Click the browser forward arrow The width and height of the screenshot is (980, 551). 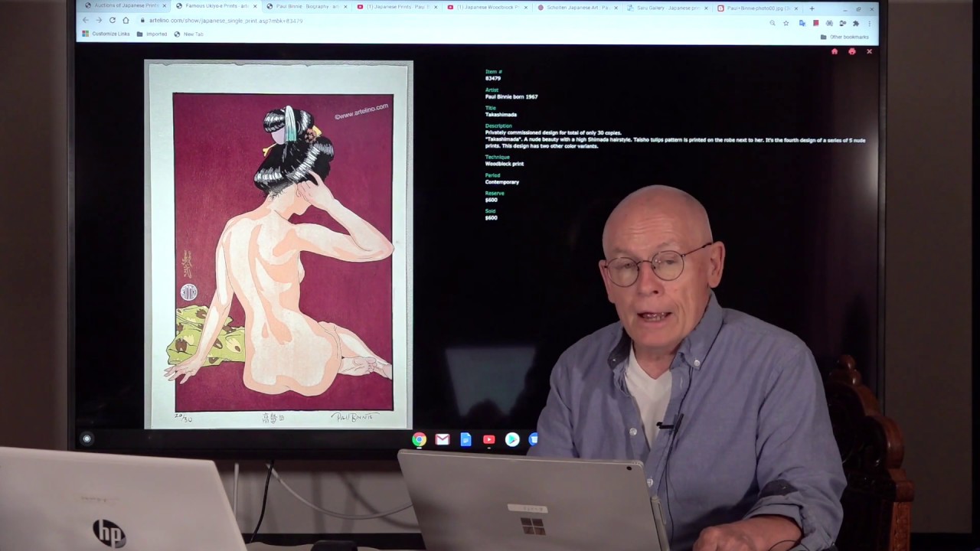(x=98, y=21)
